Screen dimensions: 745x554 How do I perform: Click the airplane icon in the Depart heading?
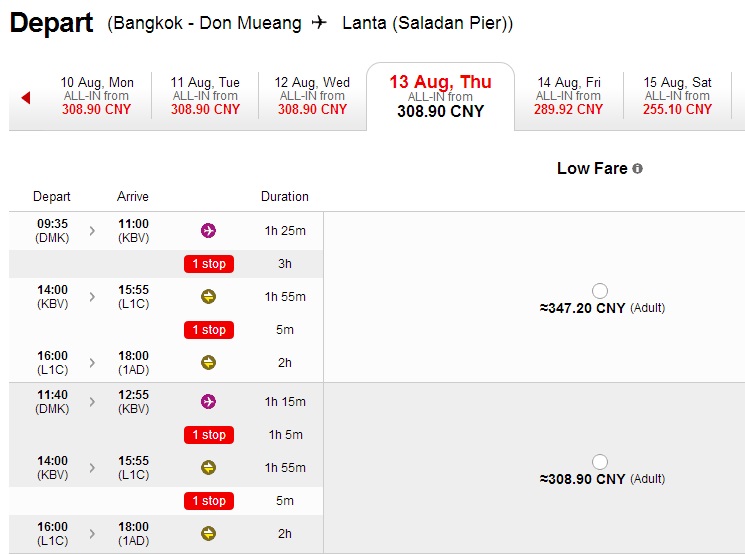[x=319, y=23]
